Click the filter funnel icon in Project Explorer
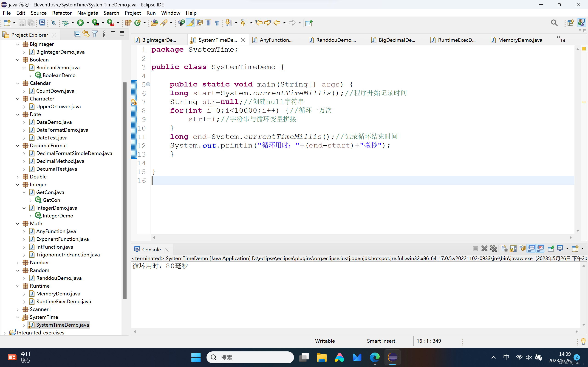Image resolution: width=588 pixels, height=367 pixels. point(95,34)
